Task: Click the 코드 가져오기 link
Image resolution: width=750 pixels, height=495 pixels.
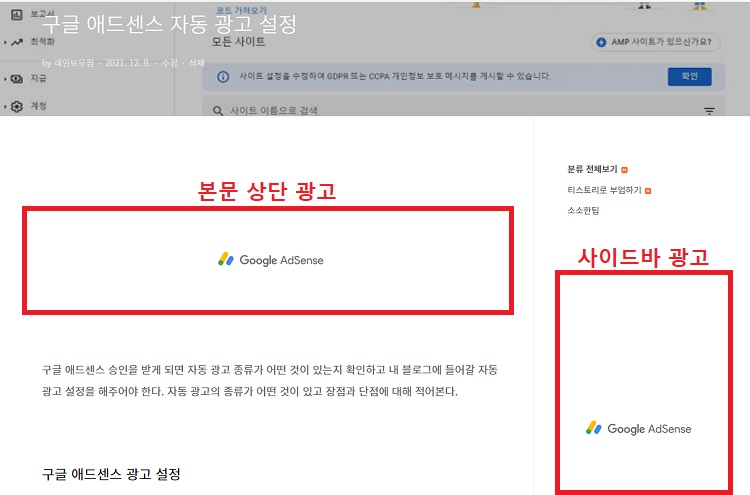Action: pos(242,10)
